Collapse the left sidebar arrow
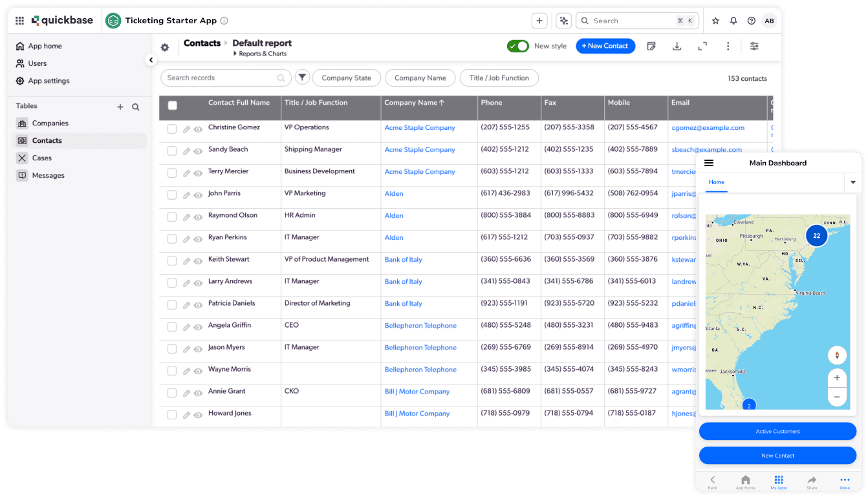868x497 pixels. point(151,60)
